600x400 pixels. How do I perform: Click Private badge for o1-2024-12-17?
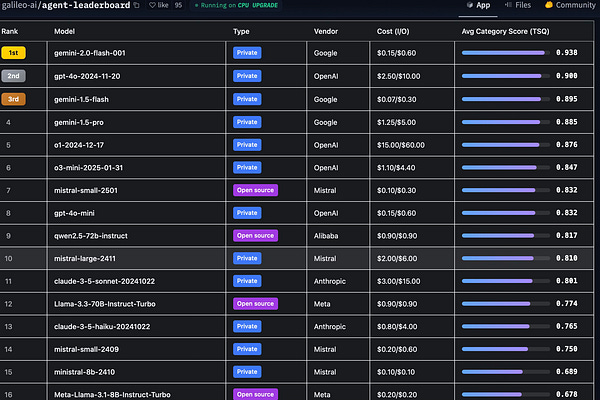[247, 145]
